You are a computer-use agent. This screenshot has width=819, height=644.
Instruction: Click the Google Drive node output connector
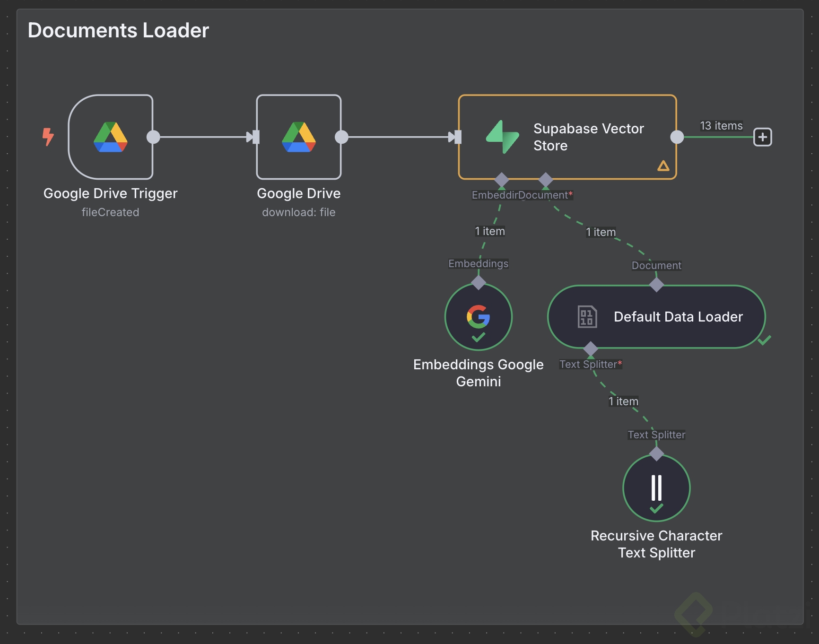coord(341,137)
